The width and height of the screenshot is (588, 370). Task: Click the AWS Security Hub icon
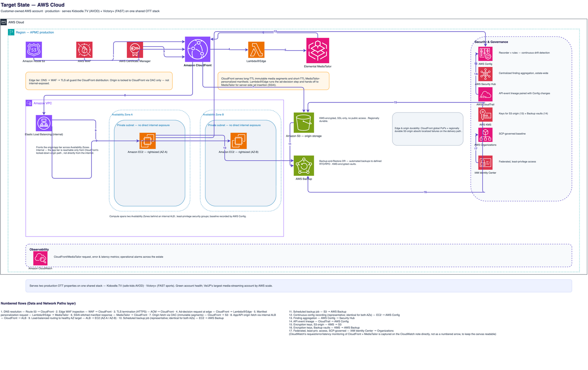click(x=485, y=74)
